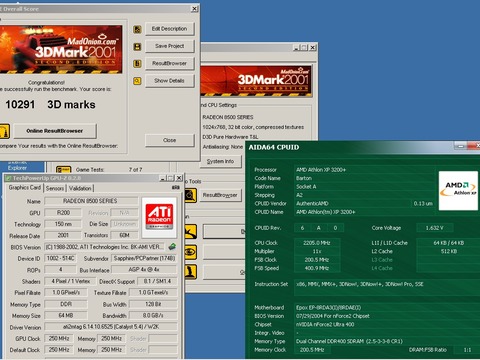Click the Multiplier value 11x in AIDA64
The image size is (480, 360).
pyautogui.click(x=317, y=251)
